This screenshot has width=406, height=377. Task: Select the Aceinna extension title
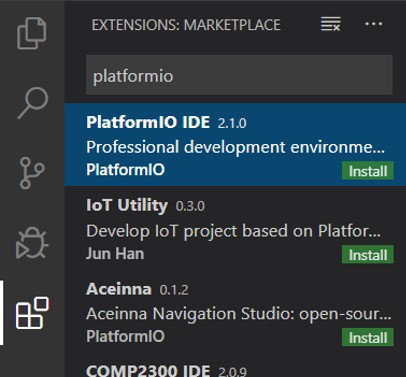pos(119,289)
